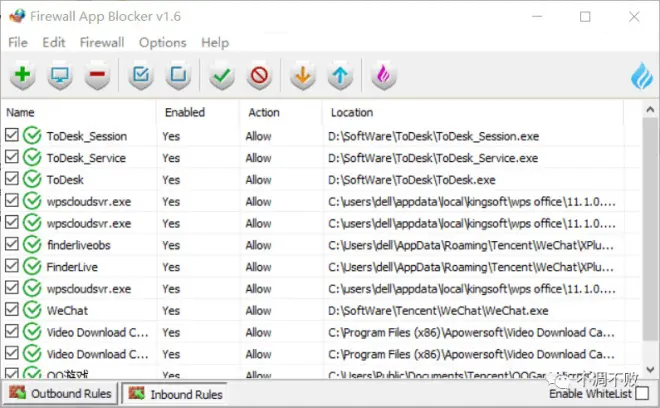Screen dimensions: 660x408
Task: Click the blue flame logo at toolbar right
Action: coord(641,76)
